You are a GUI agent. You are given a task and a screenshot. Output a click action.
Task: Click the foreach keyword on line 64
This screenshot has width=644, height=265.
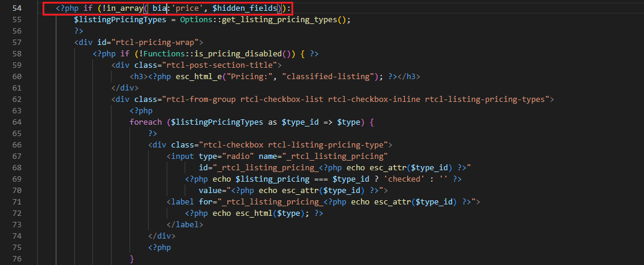point(145,122)
